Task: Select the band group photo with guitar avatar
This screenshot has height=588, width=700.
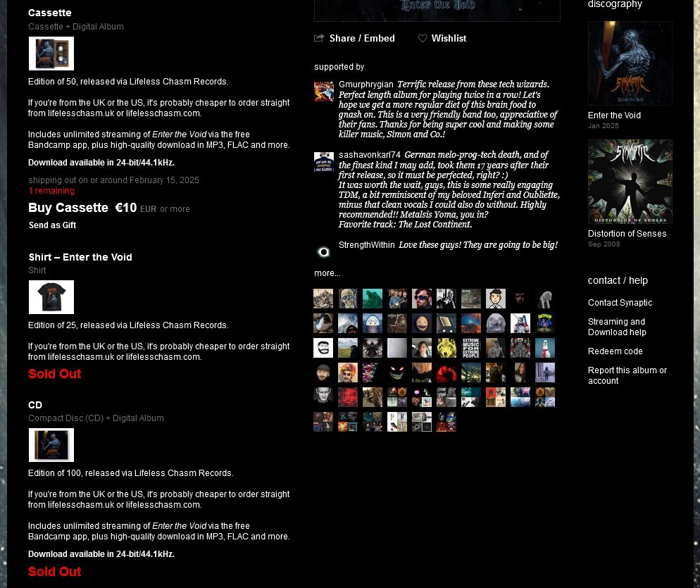Action: [x=397, y=299]
